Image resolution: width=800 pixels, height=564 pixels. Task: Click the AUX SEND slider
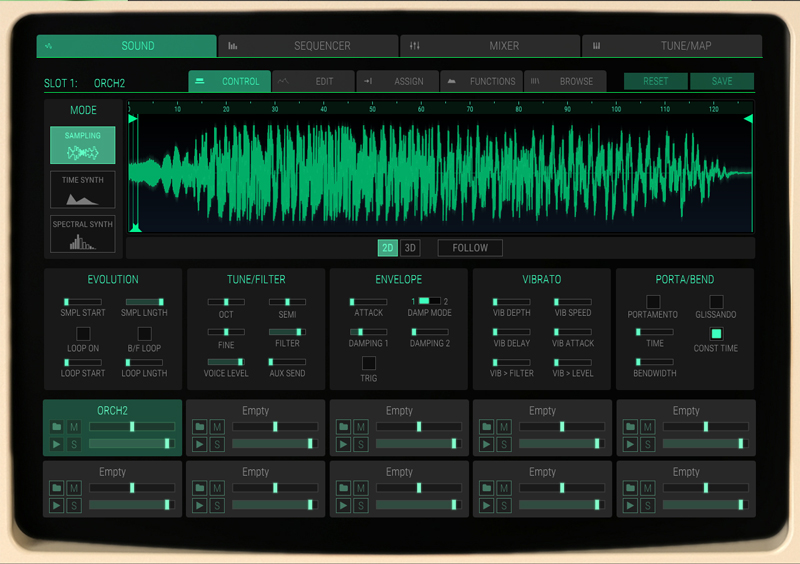287,362
